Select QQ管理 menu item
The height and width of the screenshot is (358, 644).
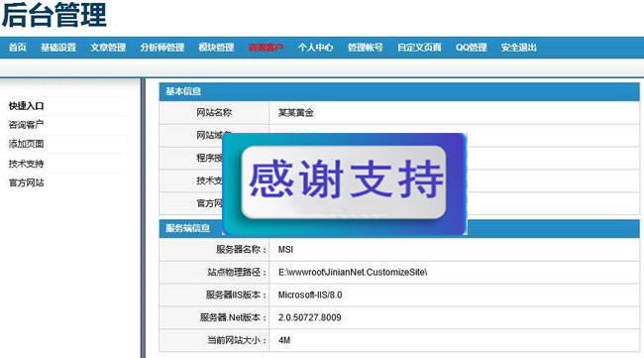pyautogui.click(x=471, y=48)
